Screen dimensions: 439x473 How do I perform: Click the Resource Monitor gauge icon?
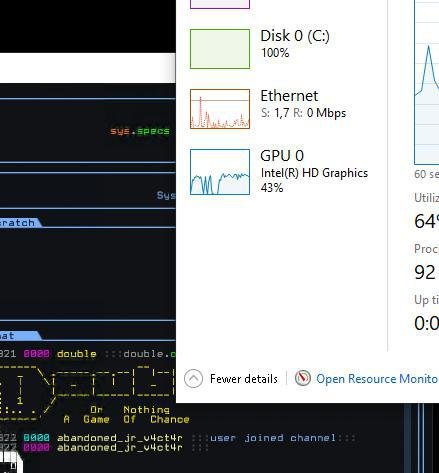click(x=303, y=378)
